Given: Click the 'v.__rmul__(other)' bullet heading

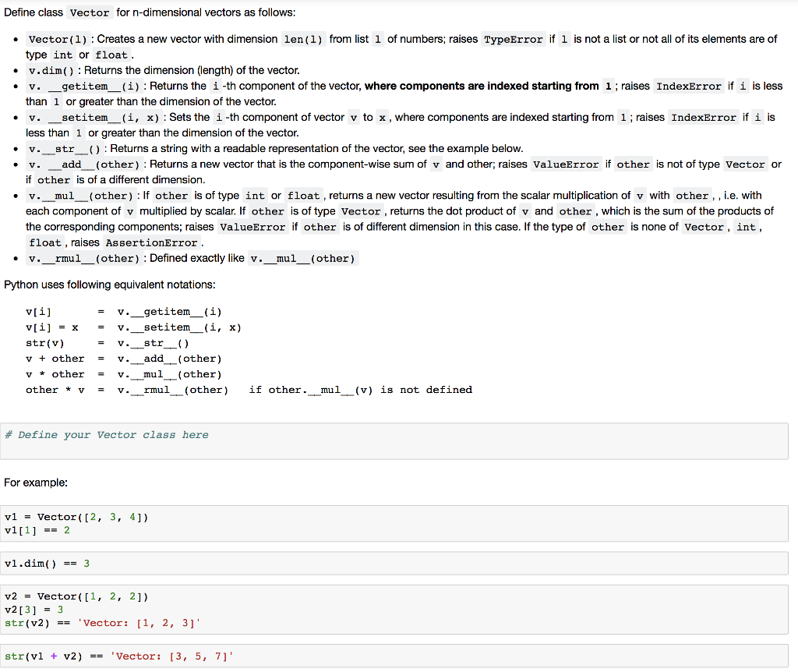Looking at the screenshot, I should [84, 258].
